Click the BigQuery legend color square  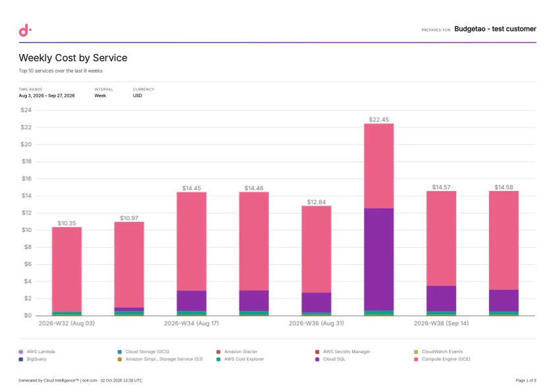[x=21, y=359]
